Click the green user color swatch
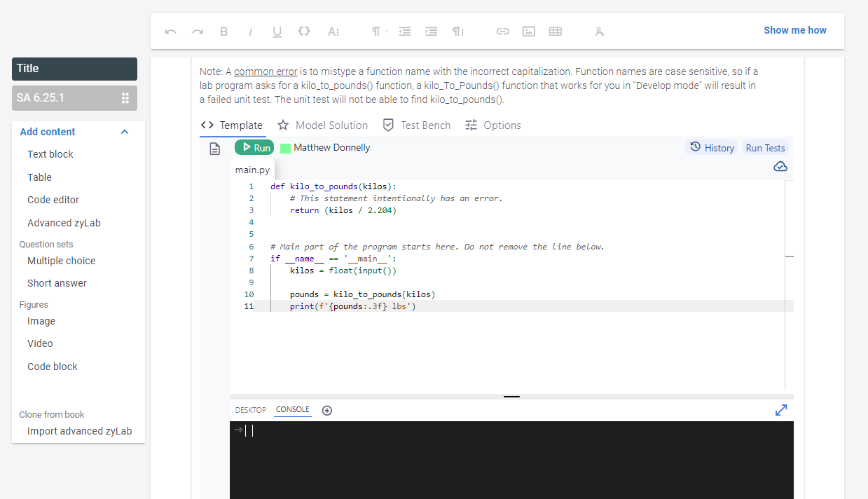This screenshot has height=499, width=868. pos(285,149)
